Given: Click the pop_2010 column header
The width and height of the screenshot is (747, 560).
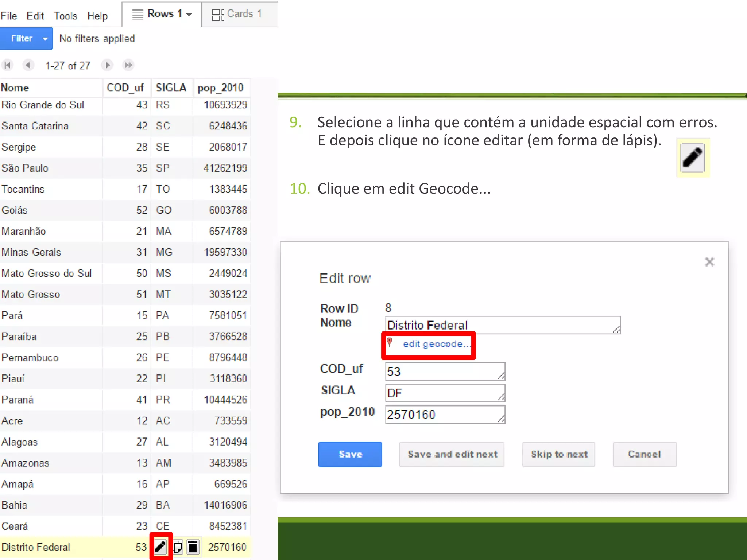Looking at the screenshot, I should pos(221,87).
